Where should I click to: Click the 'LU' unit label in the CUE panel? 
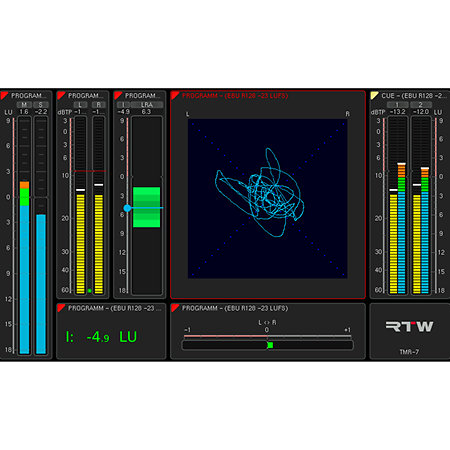438,112
